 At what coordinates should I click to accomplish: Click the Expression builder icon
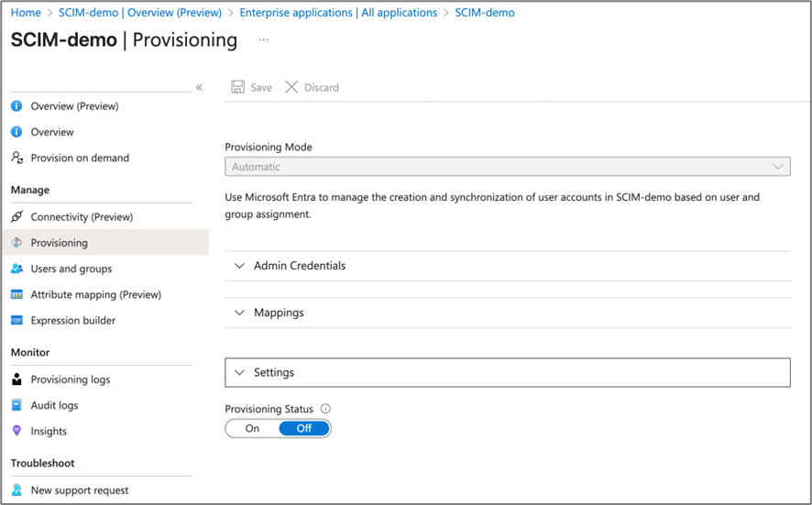pyautogui.click(x=16, y=321)
